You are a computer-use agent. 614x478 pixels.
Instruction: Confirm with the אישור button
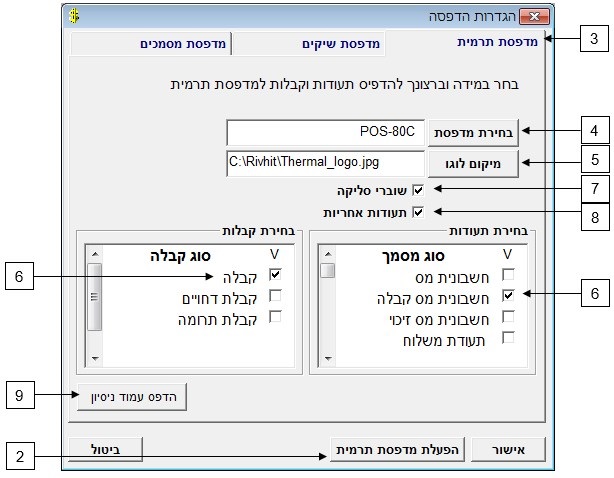pos(508,449)
